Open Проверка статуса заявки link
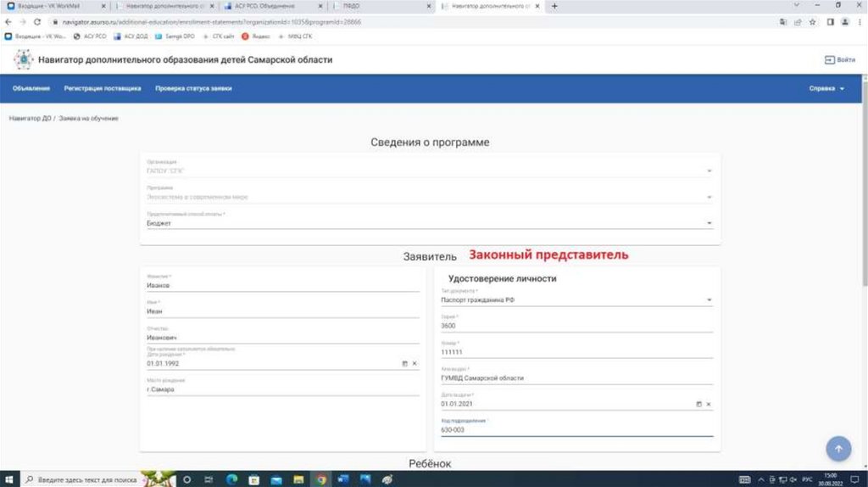The height and width of the screenshot is (487, 868). coord(193,88)
